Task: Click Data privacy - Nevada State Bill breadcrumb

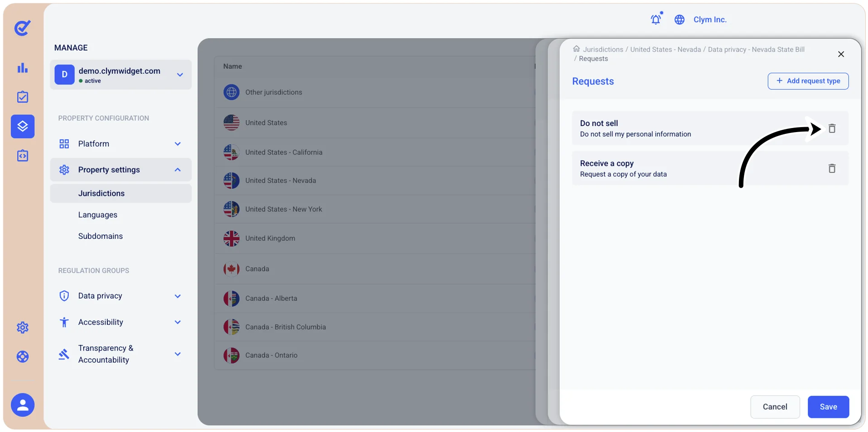Action: pos(756,49)
